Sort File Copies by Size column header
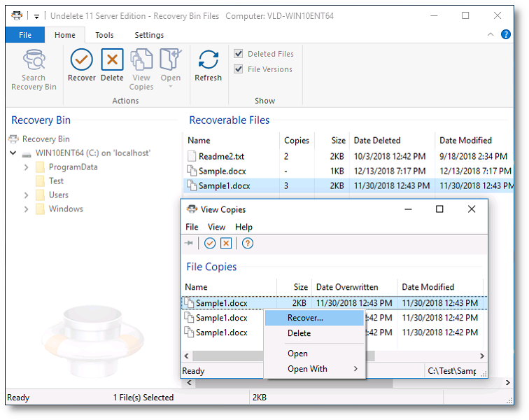The width and height of the screenshot is (529, 420). 295,287
